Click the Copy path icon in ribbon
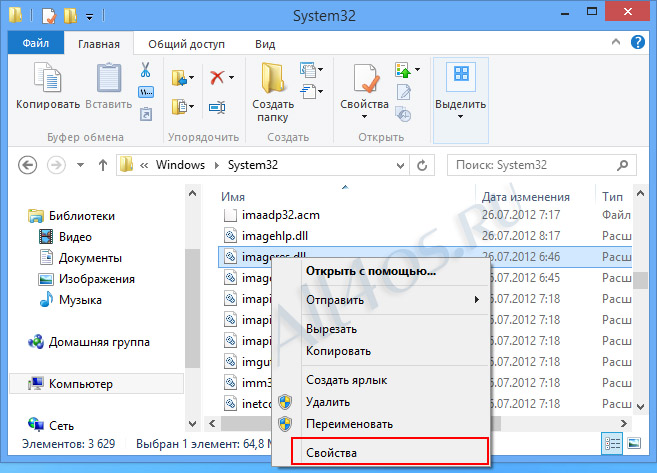The width and height of the screenshot is (657, 473). pos(145,92)
